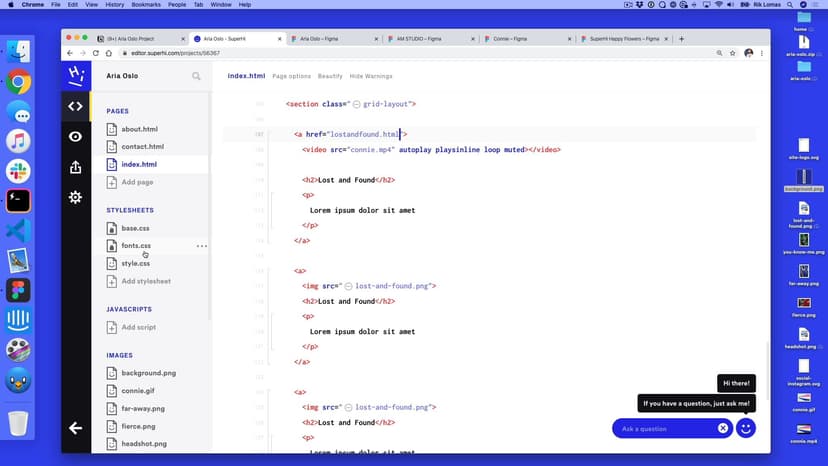This screenshot has height=466, width=828.
Task: Click the search magnifier beside Aria Oslo
Action: (x=196, y=76)
